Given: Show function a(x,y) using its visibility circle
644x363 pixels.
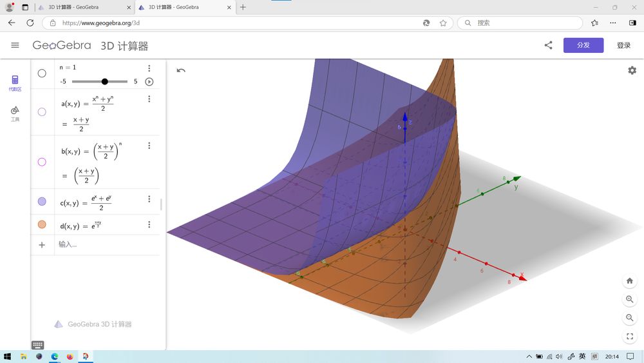Looking at the screenshot, I should pyautogui.click(x=42, y=112).
